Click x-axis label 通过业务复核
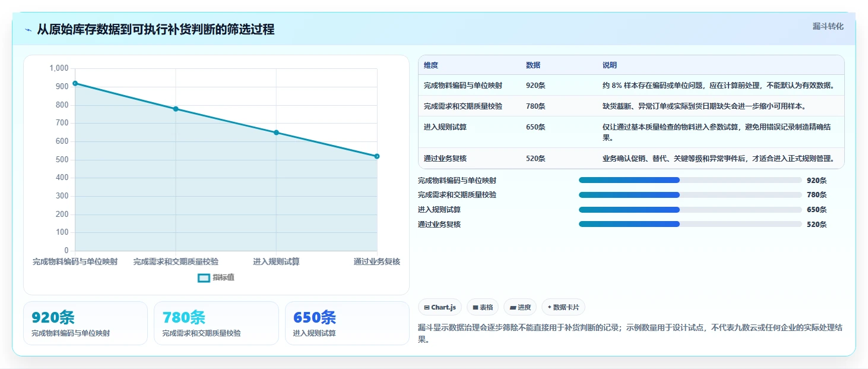868x369 pixels. pos(377,261)
